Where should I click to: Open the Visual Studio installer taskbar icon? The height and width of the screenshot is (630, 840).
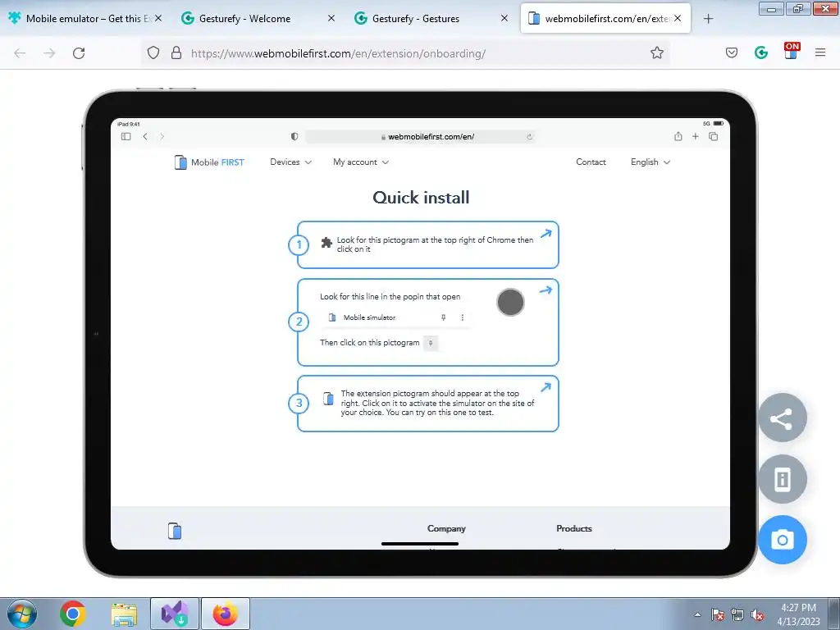pyautogui.click(x=175, y=614)
